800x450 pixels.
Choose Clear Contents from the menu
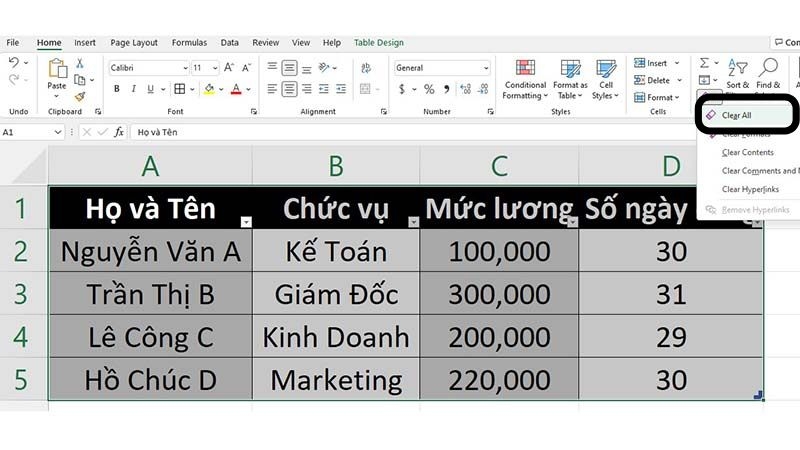tap(747, 153)
